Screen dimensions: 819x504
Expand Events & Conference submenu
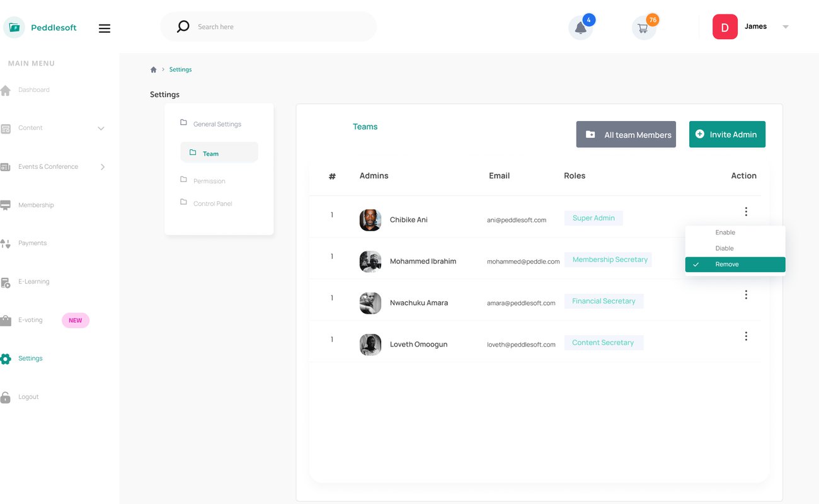pos(103,167)
